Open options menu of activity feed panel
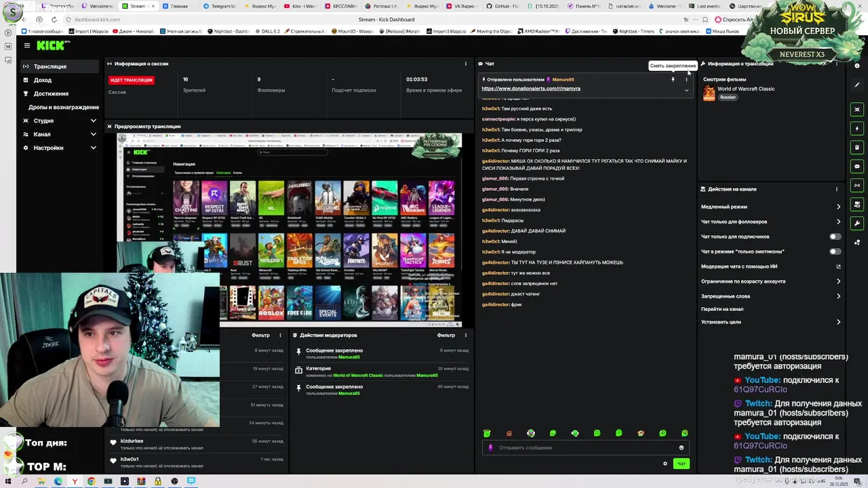The height and width of the screenshot is (488, 868). tap(280, 335)
